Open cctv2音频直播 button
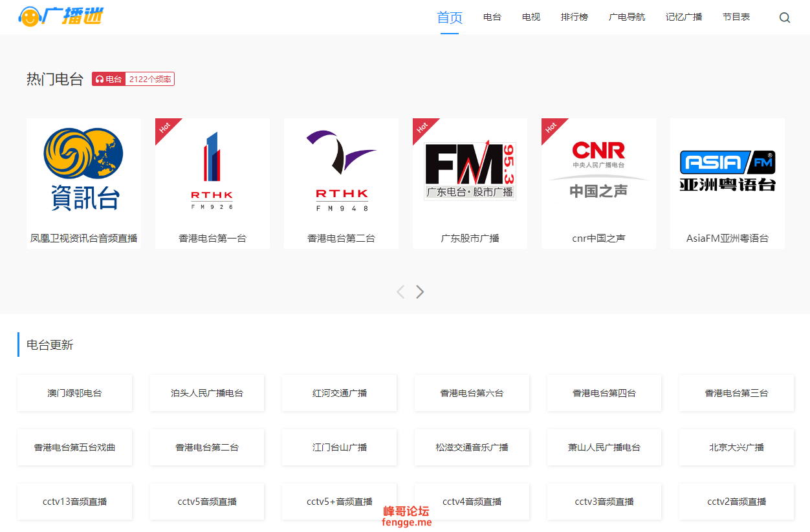 (x=736, y=502)
